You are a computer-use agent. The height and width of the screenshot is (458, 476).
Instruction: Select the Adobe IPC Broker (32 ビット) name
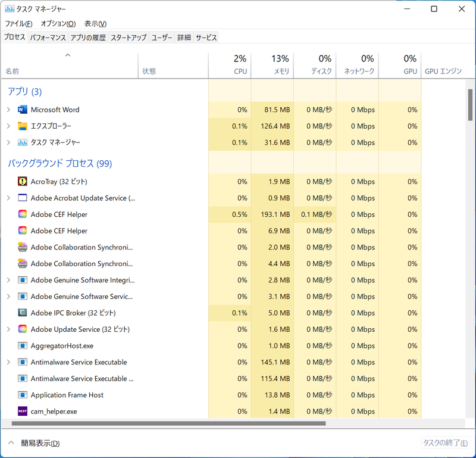click(x=73, y=313)
